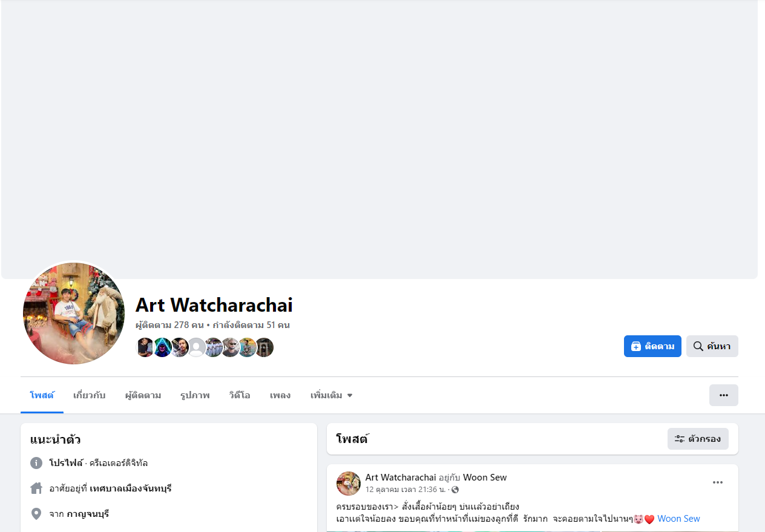This screenshot has height=532, width=765.
Task: Open Art Watcharachai's large profile picture
Action: [74, 314]
